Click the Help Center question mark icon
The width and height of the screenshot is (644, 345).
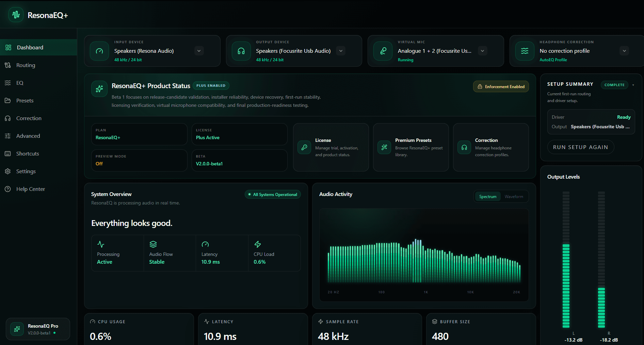8,189
